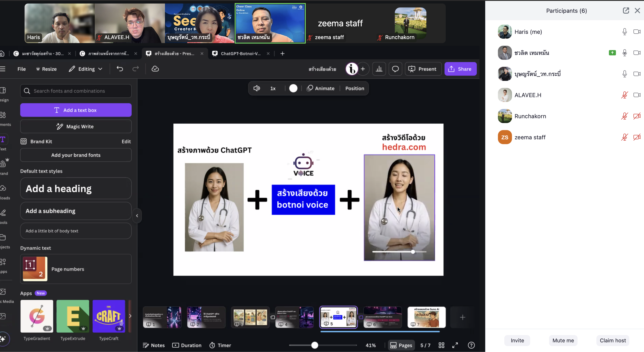644x352 pixels.
Task: Open grid view of pages
Action: (x=442, y=345)
